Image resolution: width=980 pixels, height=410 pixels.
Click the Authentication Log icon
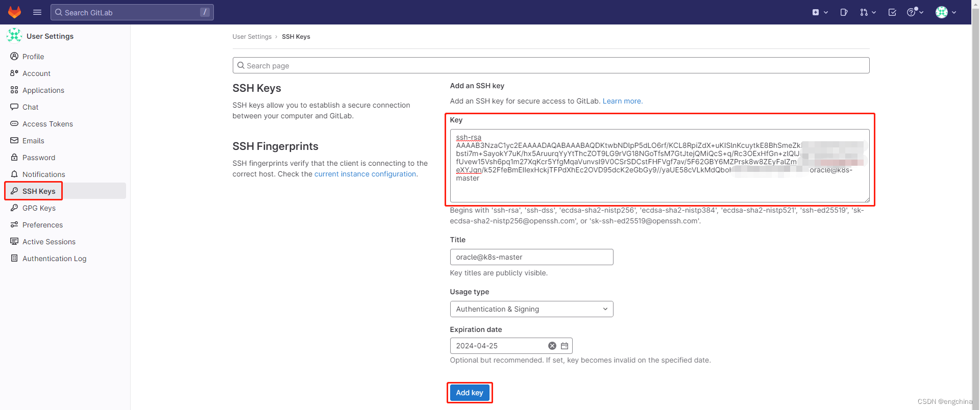point(14,258)
